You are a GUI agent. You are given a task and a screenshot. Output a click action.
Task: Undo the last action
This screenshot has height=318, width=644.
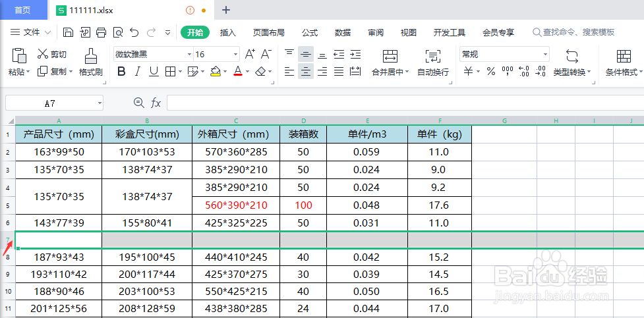point(134,32)
